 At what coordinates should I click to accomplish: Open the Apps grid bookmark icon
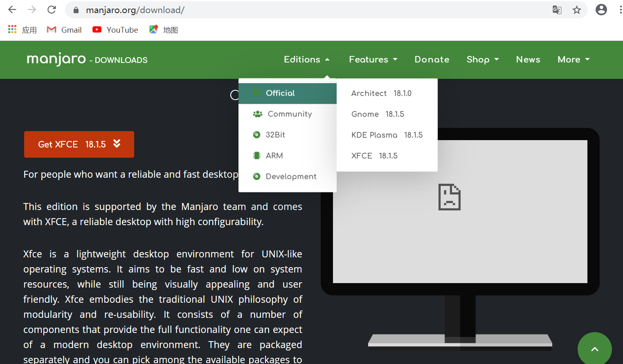click(12, 29)
